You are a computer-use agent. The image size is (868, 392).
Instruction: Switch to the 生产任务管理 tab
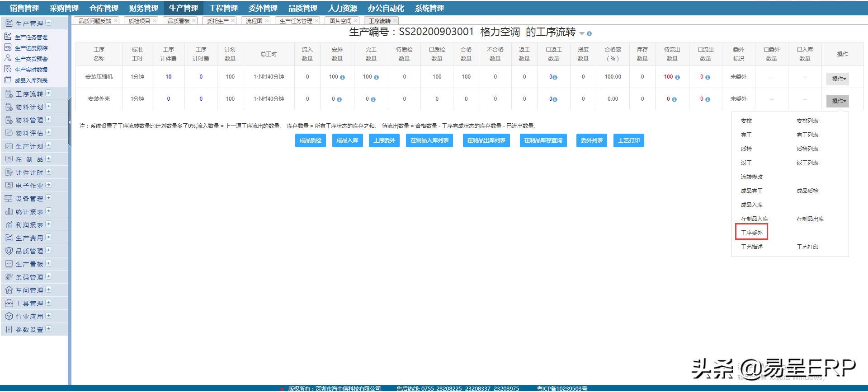click(296, 21)
